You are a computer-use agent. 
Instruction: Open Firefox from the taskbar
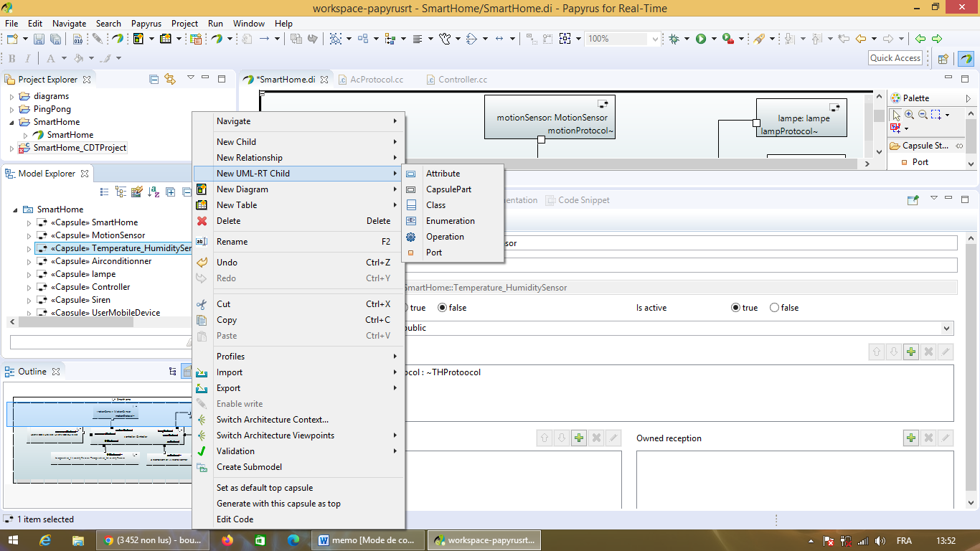(227, 540)
